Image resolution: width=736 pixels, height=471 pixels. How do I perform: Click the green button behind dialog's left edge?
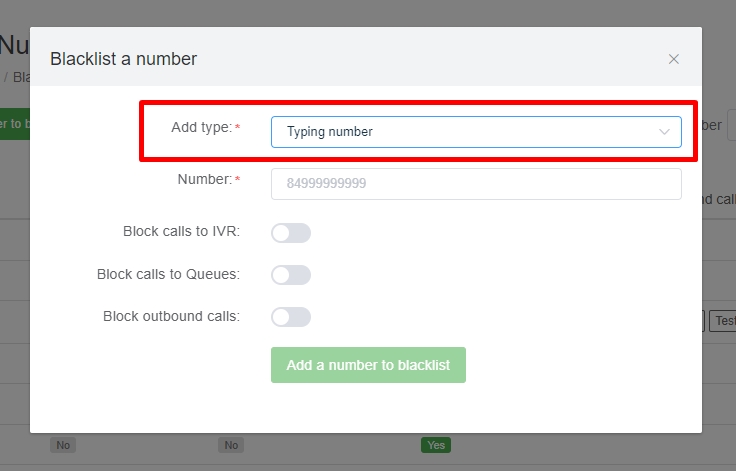(14, 123)
